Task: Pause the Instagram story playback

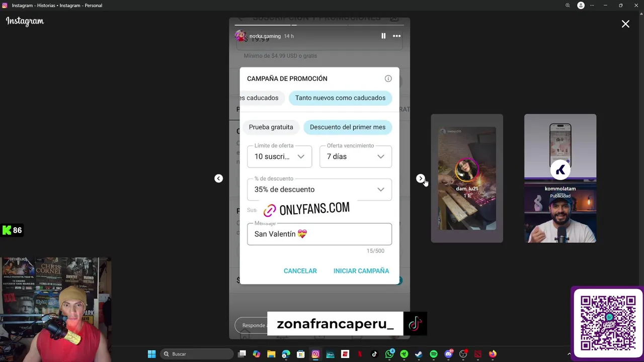Action: click(x=383, y=36)
